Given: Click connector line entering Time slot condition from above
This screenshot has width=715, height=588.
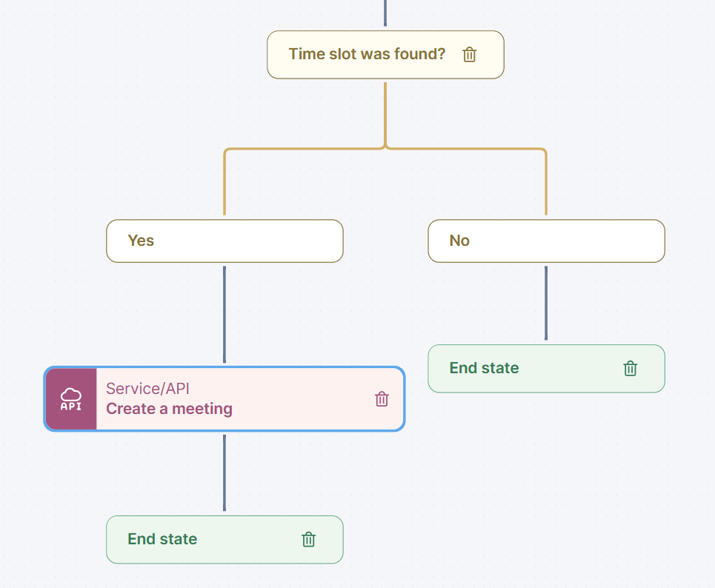Looking at the screenshot, I should pos(385,13).
